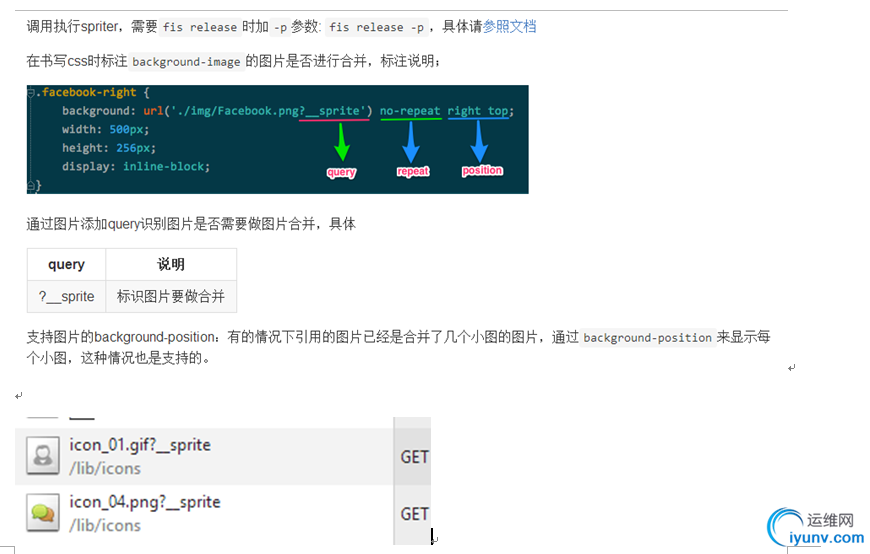Click the 说明 table header cell
870x554 pixels.
click(171, 264)
